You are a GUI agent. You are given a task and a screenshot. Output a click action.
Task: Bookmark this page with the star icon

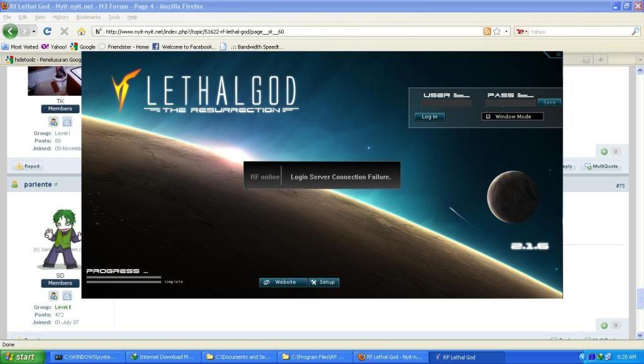[497, 31]
